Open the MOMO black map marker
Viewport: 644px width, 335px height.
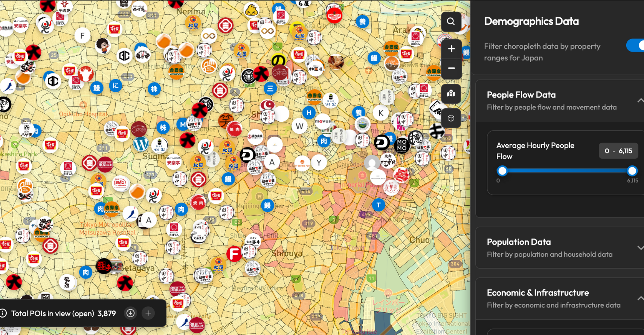click(x=402, y=145)
